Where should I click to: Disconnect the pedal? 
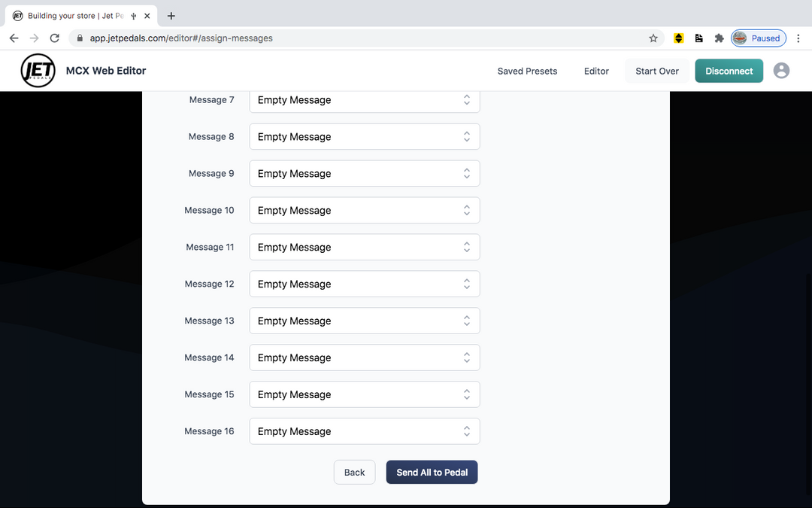(x=729, y=71)
